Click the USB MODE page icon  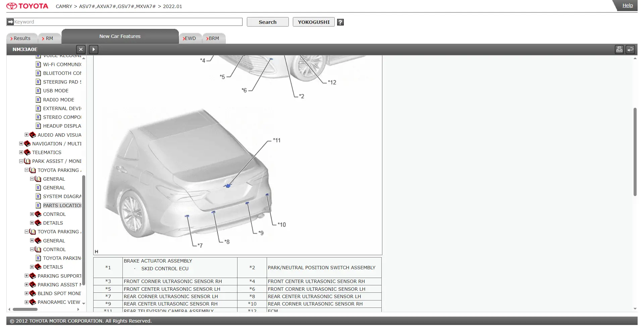tap(38, 91)
